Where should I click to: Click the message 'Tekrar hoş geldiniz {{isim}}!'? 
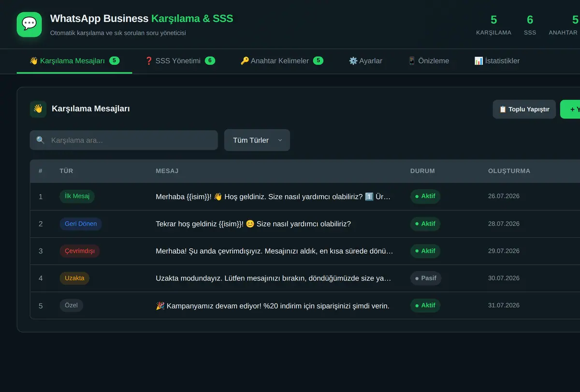pos(253,224)
